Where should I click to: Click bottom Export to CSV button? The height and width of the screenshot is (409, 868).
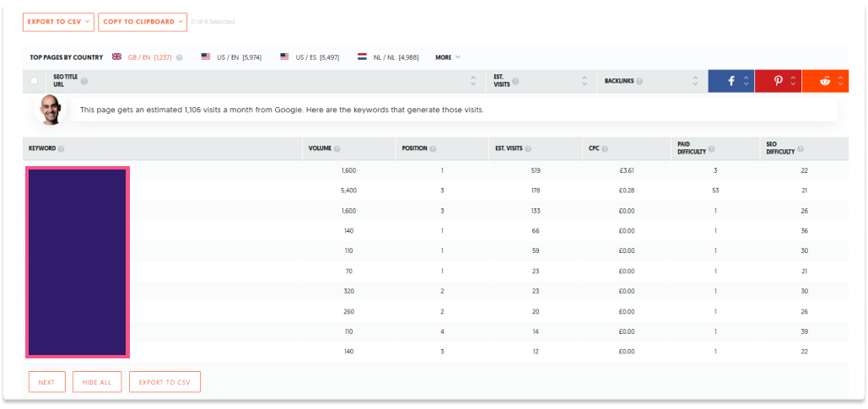tap(164, 382)
